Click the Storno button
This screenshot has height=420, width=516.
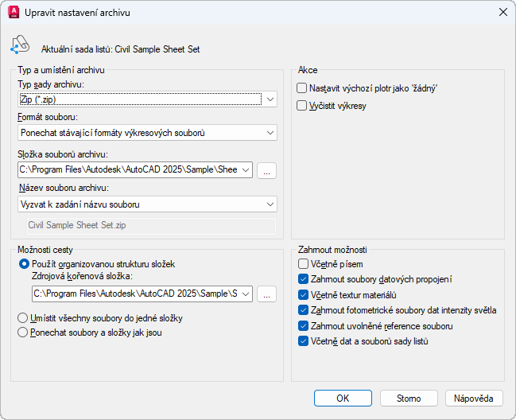coord(409,398)
